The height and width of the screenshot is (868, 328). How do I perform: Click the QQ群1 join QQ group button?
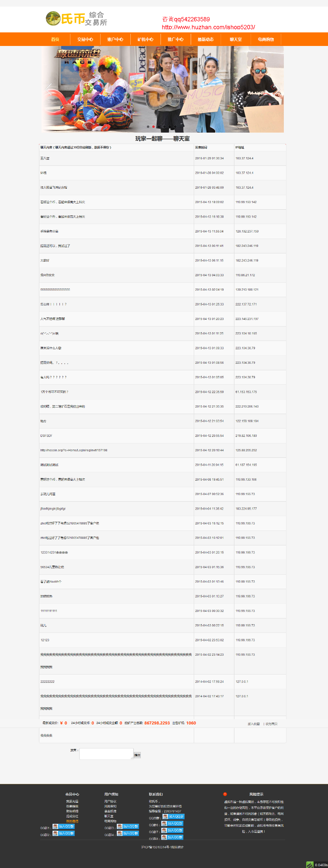coord(63,826)
